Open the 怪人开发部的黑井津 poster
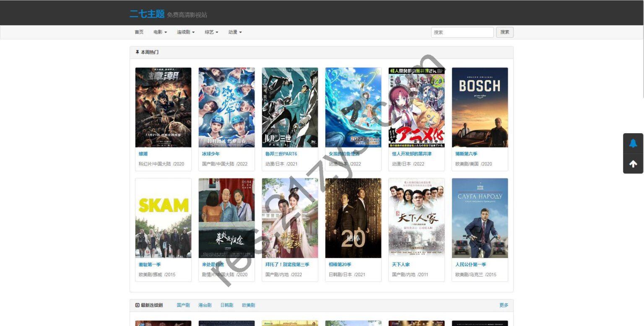 [x=416, y=107]
